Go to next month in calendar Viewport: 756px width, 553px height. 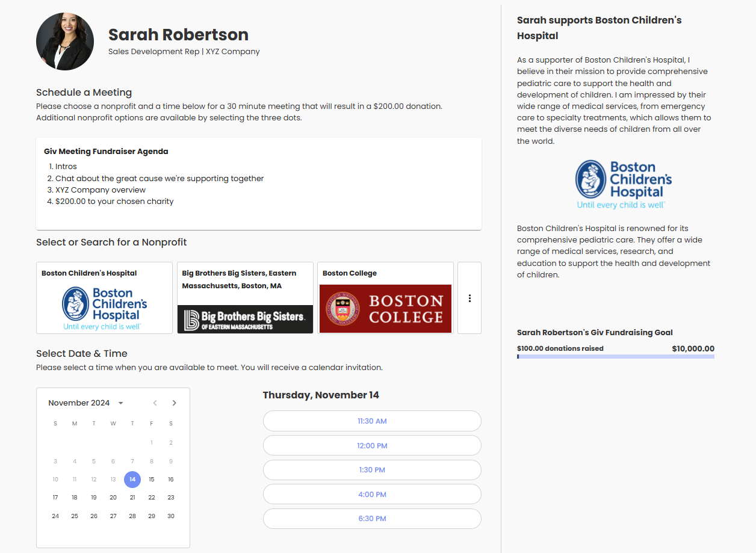coord(175,403)
